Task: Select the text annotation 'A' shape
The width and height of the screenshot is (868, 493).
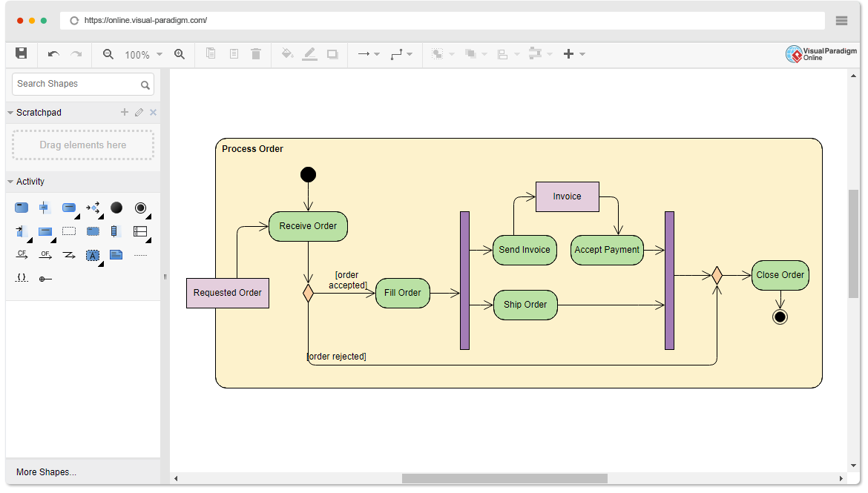Action: point(93,255)
